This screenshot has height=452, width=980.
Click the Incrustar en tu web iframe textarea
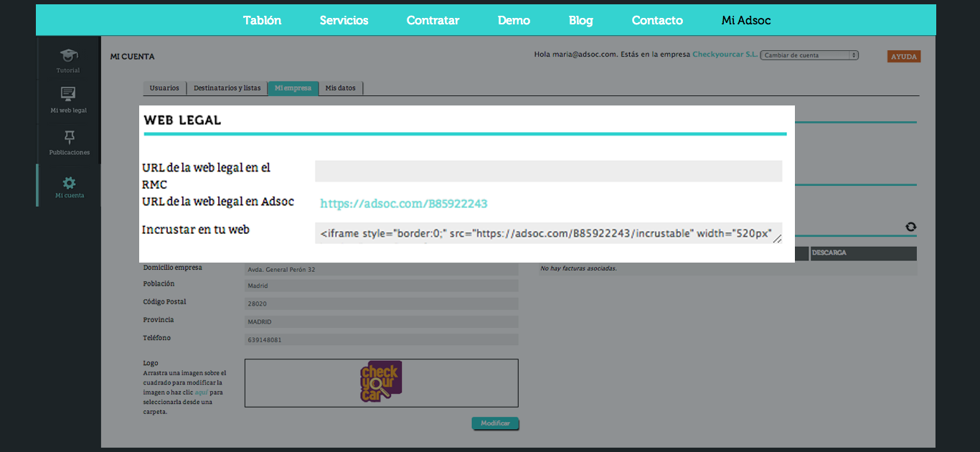[549, 232]
